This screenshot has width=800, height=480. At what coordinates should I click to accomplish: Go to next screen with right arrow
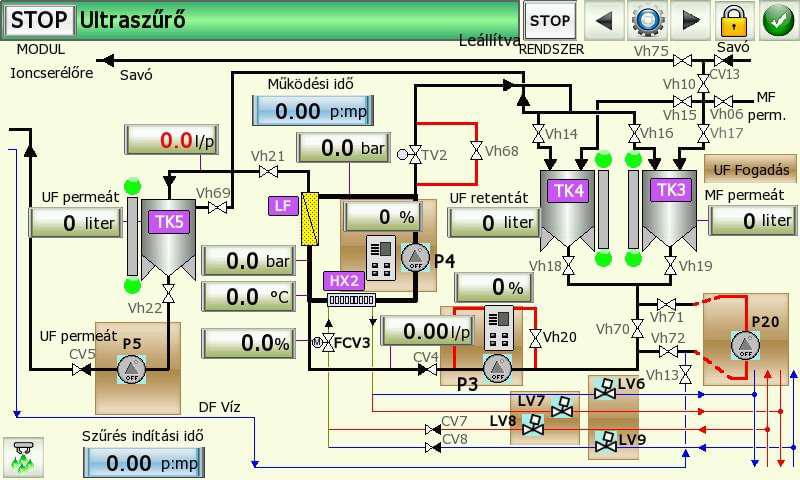click(x=690, y=19)
